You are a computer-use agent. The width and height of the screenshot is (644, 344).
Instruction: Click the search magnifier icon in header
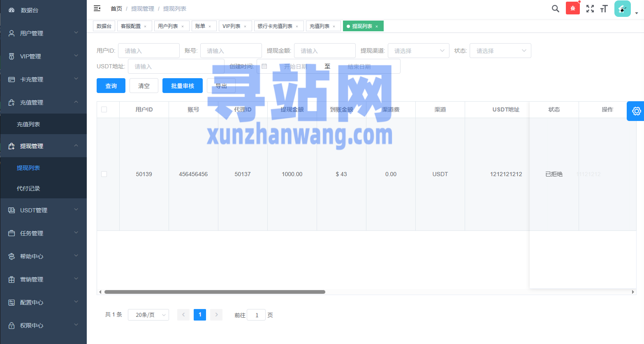coord(555,9)
